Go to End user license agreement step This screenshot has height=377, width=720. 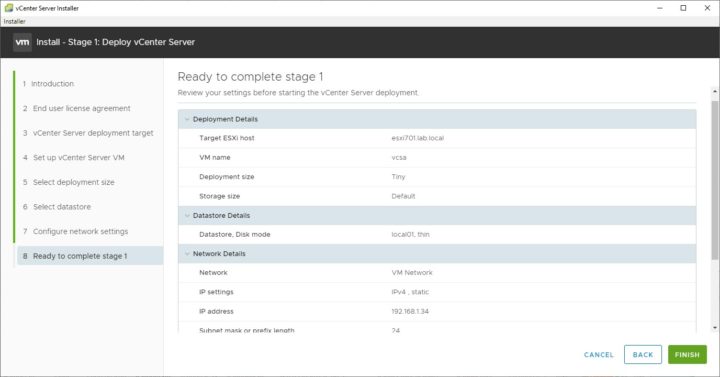click(77, 108)
